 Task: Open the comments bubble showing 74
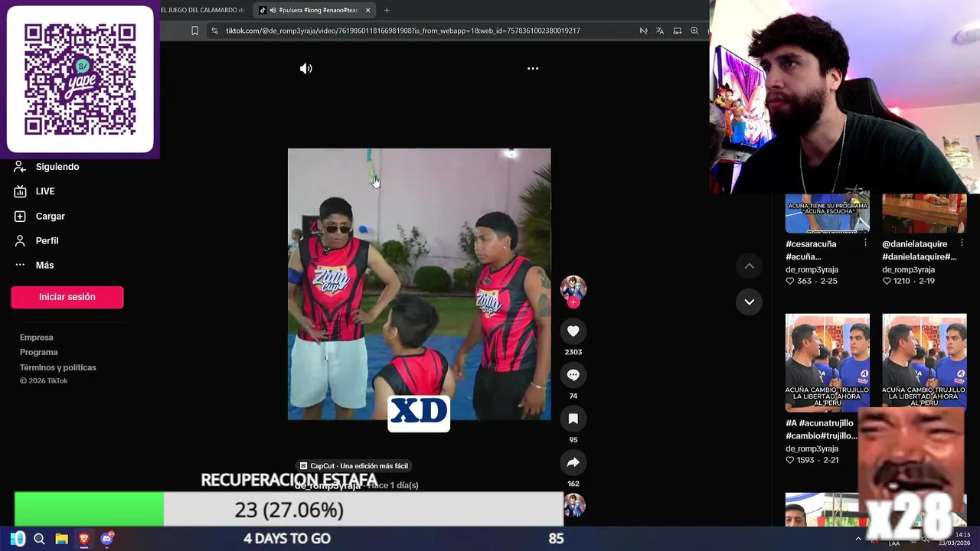point(573,375)
